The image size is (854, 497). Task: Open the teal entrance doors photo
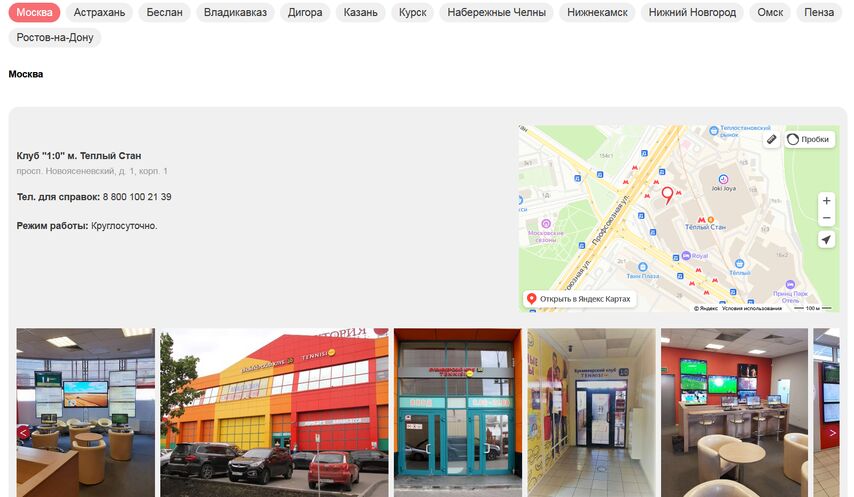(x=458, y=412)
